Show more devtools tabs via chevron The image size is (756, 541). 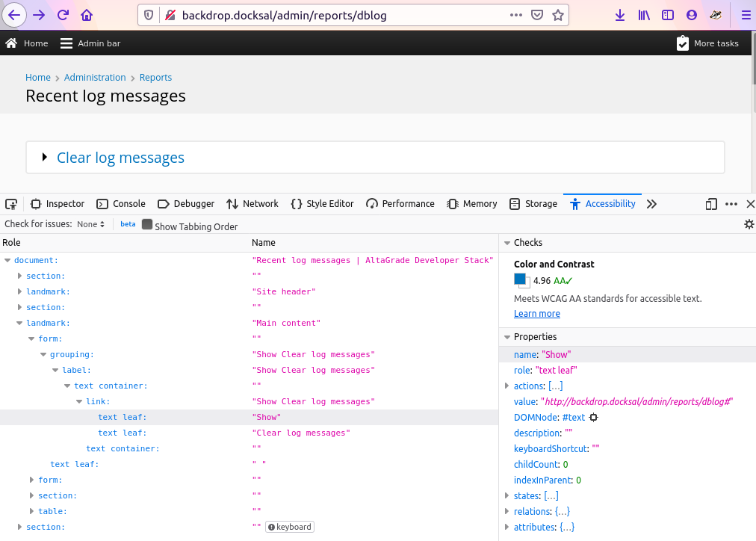[652, 204]
